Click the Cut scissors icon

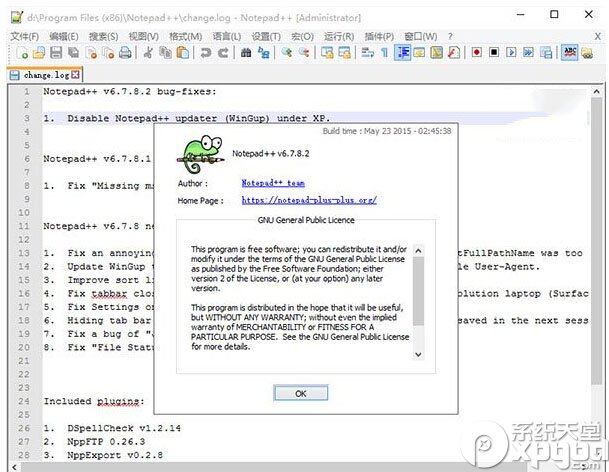(148, 52)
